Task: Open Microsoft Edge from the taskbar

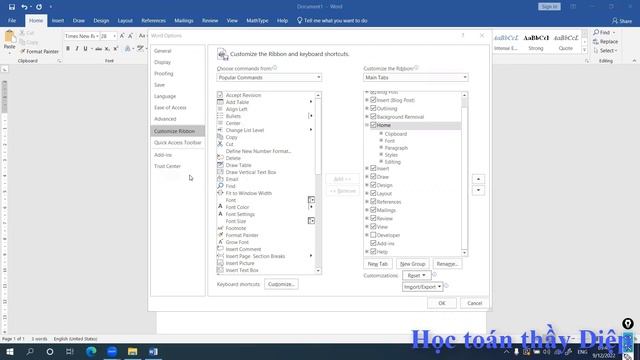Action: 91,351
